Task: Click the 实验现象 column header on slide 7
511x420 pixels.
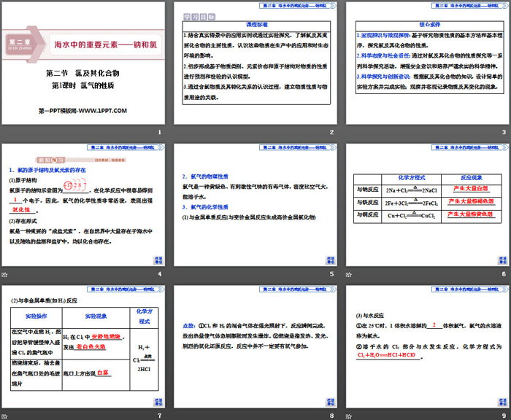Action: coord(96,316)
